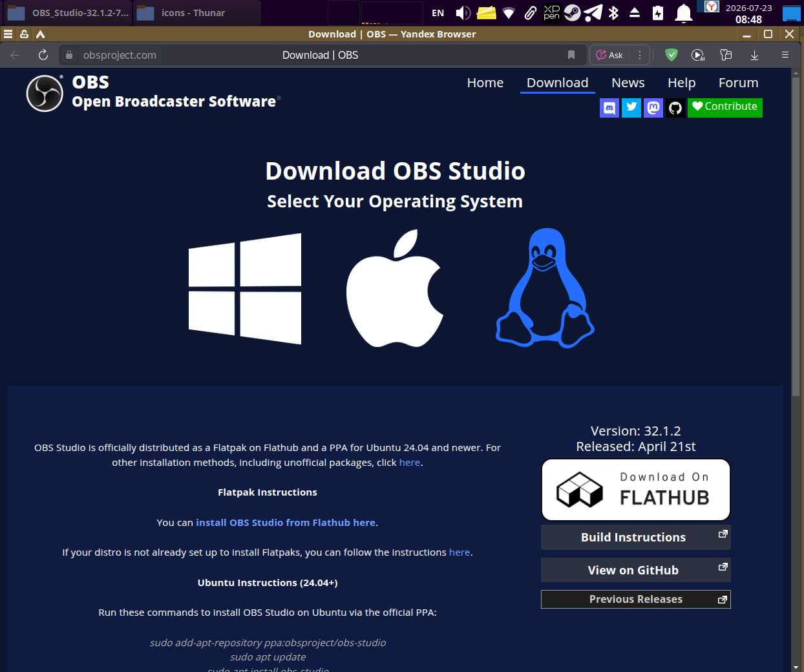
Task: Open the XP-Pen tray icon
Action: tap(552, 13)
